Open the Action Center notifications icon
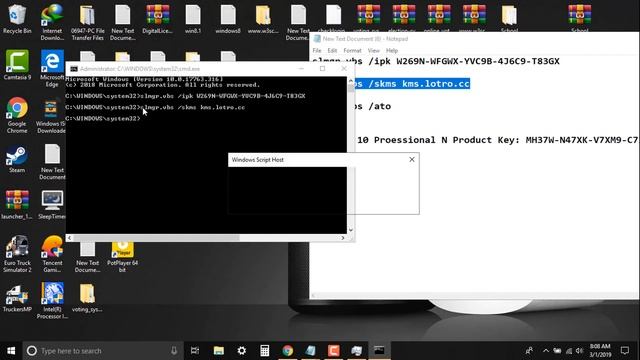 (624, 351)
